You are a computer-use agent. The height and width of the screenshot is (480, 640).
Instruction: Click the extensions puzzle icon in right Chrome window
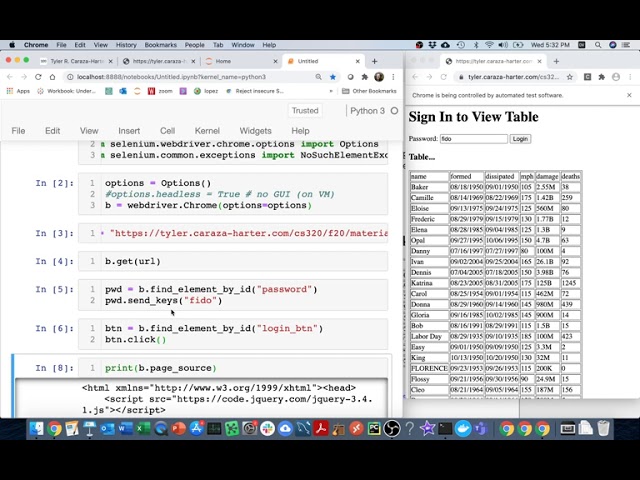[x=602, y=77]
